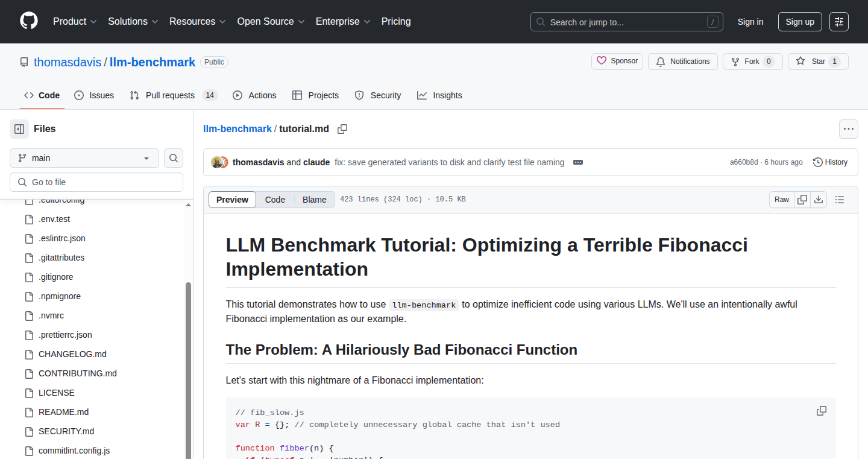Viewport: 868px width, 459px height.
Task: Expand the Open Source menu
Action: point(271,21)
